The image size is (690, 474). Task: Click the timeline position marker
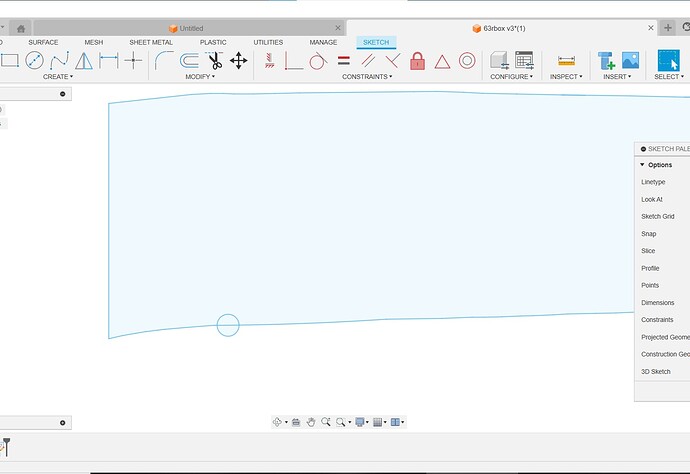[x=7, y=446]
